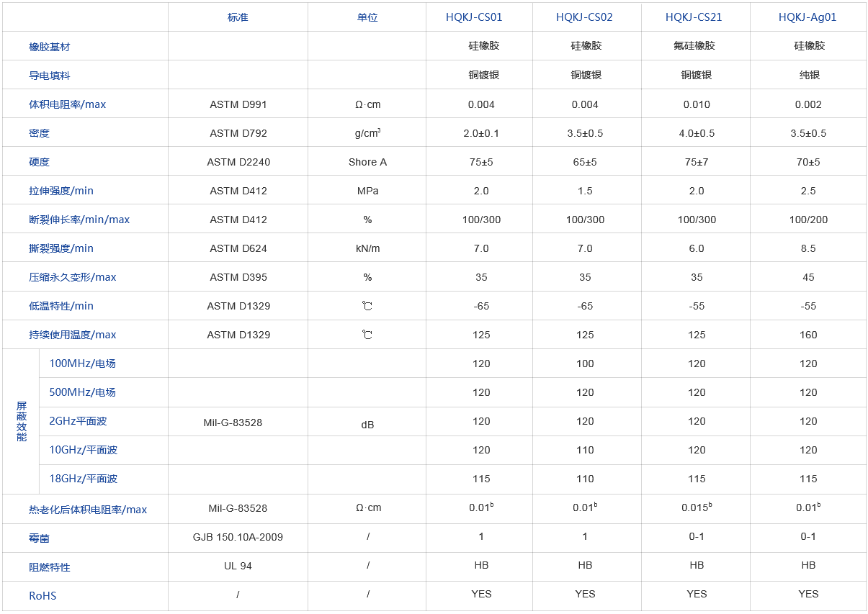Click the 单位 column header
The height and width of the screenshot is (614, 868).
tap(367, 17)
